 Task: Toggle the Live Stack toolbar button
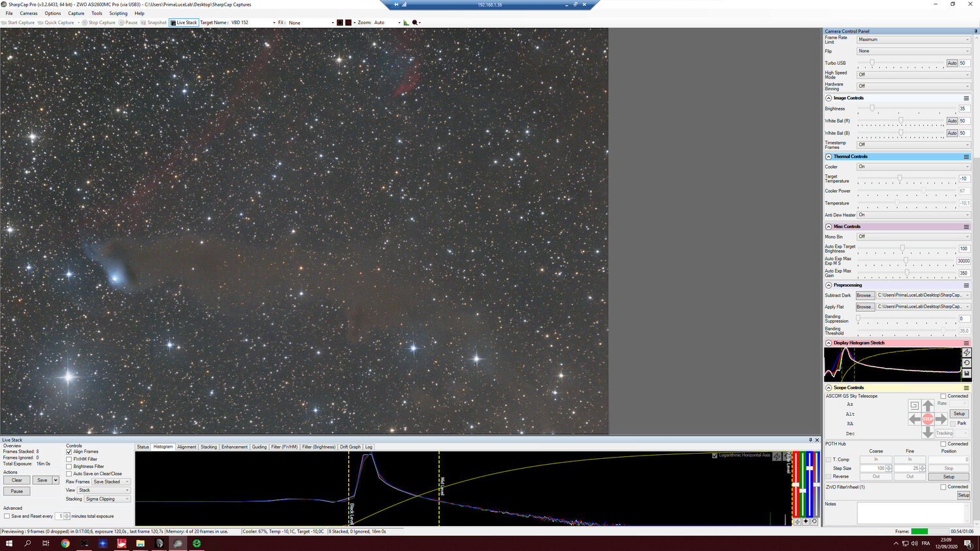pos(184,22)
